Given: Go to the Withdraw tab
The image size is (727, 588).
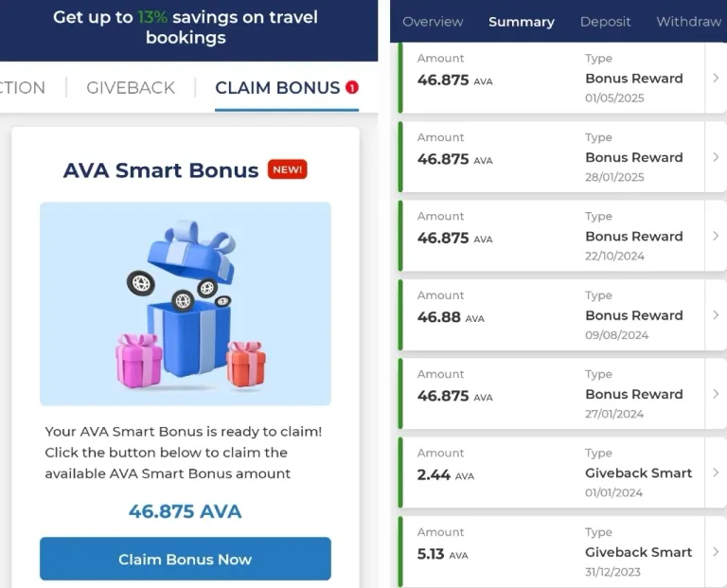Looking at the screenshot, I should 689,22.
